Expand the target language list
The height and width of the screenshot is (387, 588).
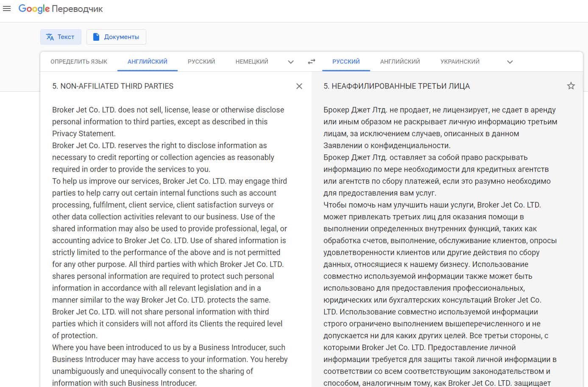tap(510, 62)
